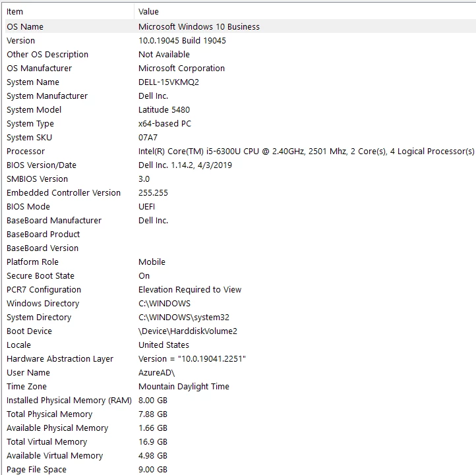Click value \Device\HarddiskVolume2

[x=188, y=331]
